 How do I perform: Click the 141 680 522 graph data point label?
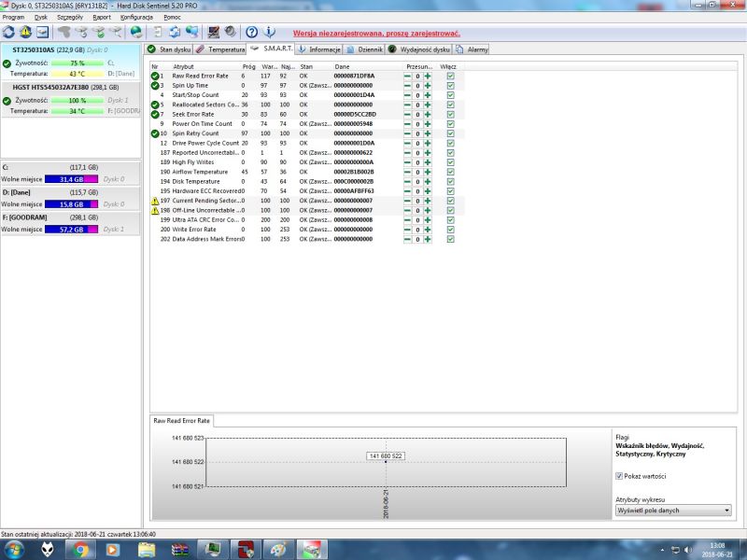[386, 455]
